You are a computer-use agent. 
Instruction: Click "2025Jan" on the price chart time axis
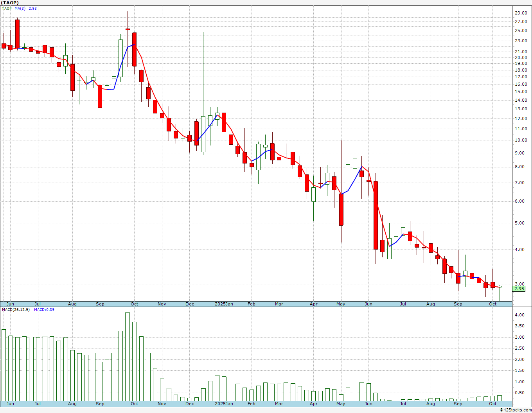[x=224, y=304]
